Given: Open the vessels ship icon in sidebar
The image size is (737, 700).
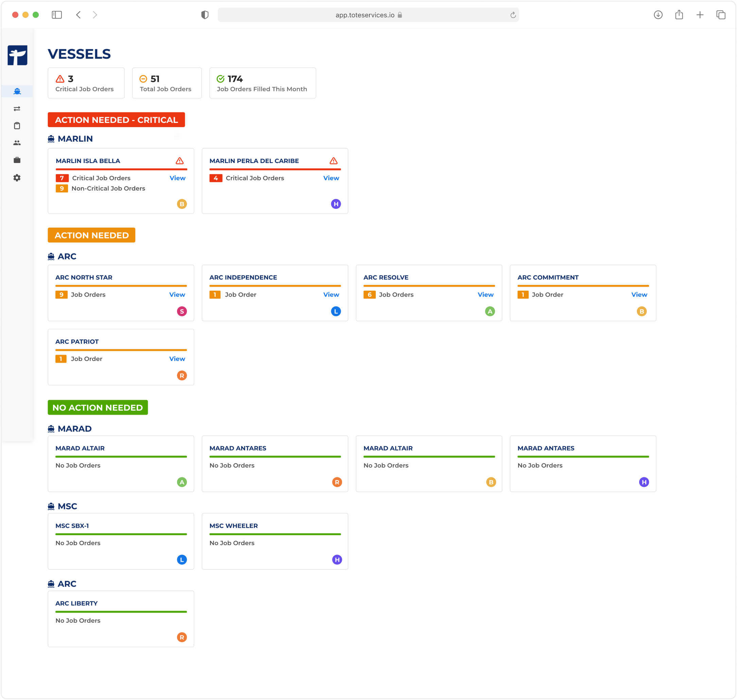Looking at the screenshot, I should [17, 91].
